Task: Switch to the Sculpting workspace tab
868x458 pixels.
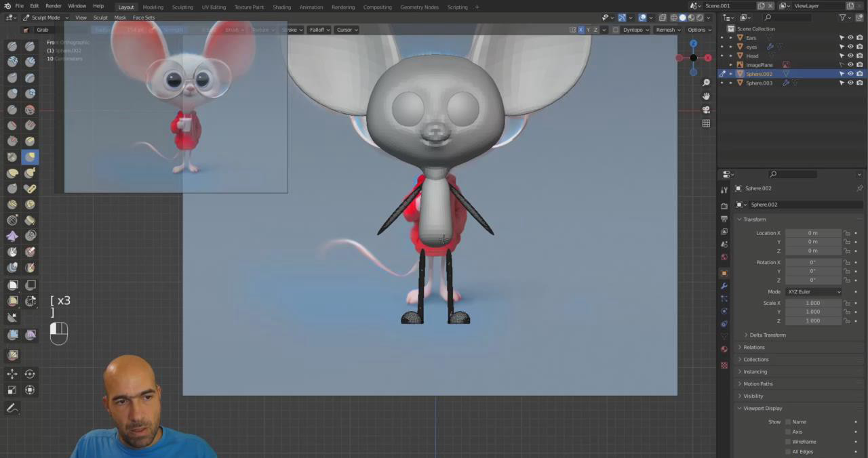Action: coord(182,7)
